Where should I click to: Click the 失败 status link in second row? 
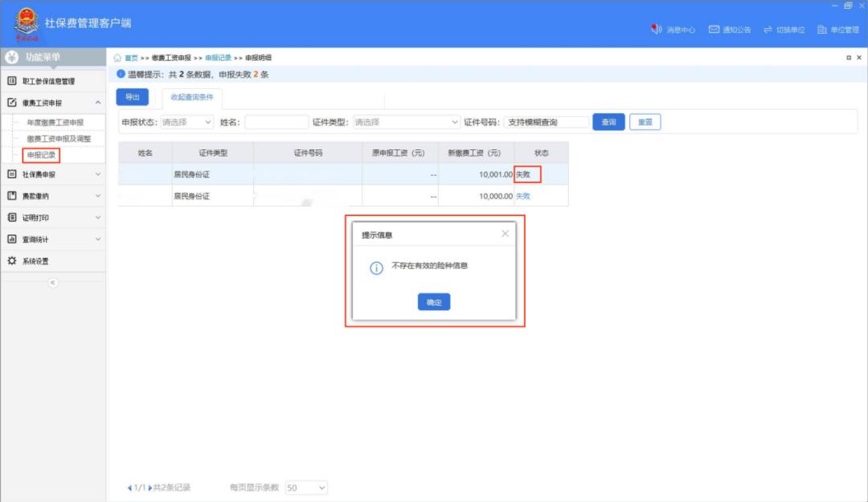click(523, 196)
